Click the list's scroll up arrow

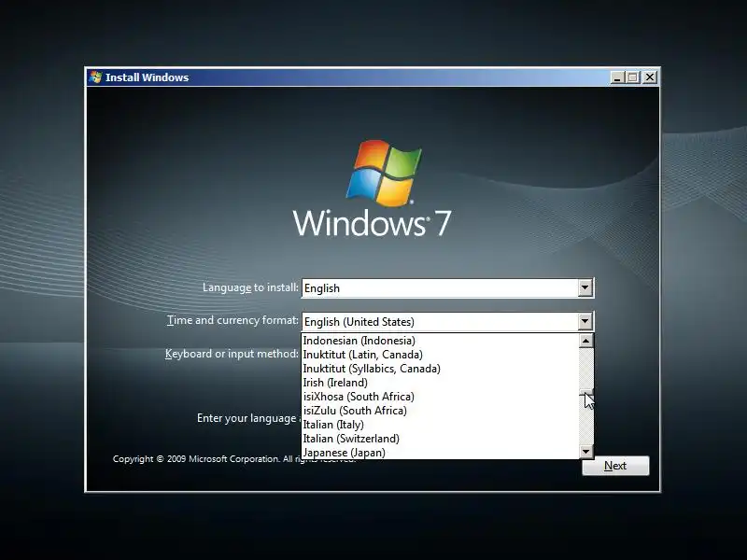point(586,341)
